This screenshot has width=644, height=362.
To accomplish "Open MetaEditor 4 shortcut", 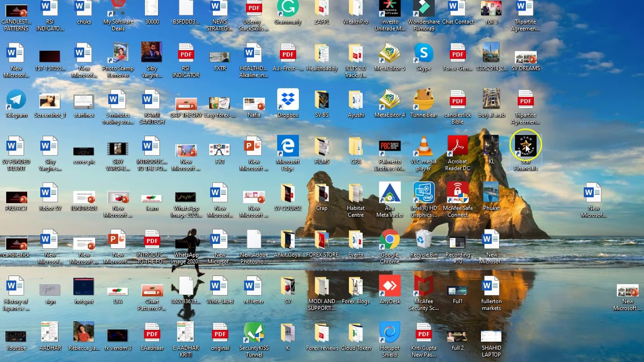I will 389,104.
